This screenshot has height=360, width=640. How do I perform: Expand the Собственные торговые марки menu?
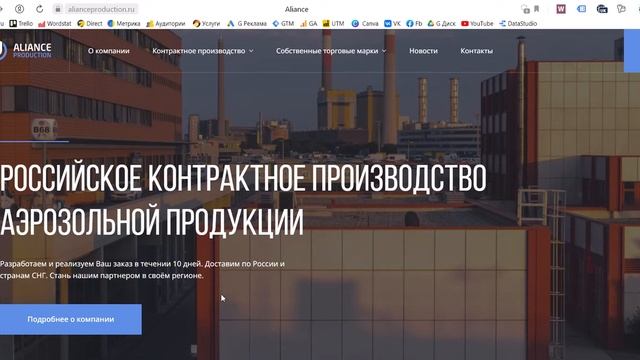pos(331,51)
